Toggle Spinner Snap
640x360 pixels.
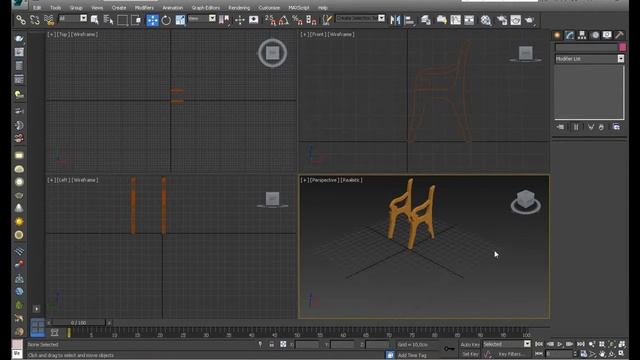(x=311, y=20)
